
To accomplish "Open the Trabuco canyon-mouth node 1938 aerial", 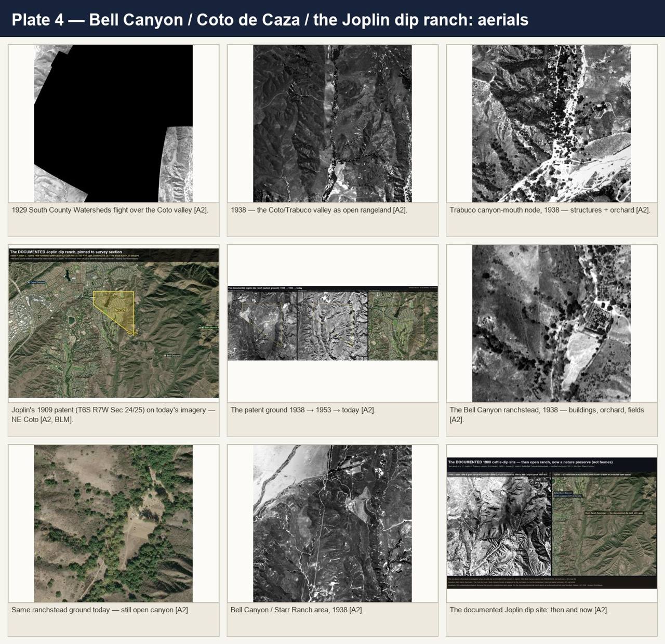I will [x=552, y=124].
